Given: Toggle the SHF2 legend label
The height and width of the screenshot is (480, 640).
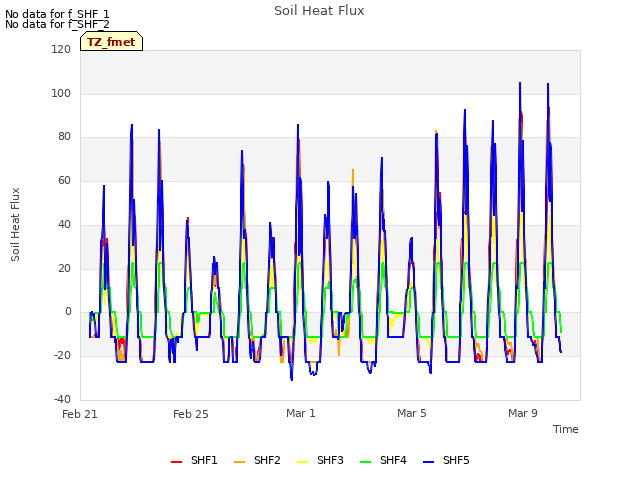Looking at the screenshot, I should (x=267, y=460).
